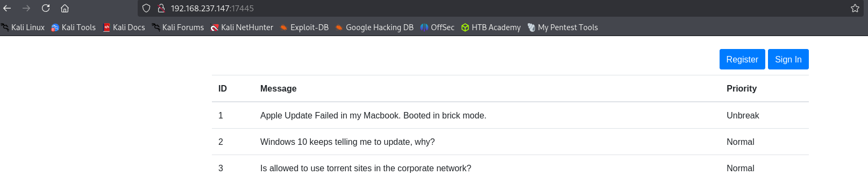Image resolution: width=868 pixels, height=196 pixels.
Task: Open the Kali NetHunter bookmark
Action: coord(242,27)
